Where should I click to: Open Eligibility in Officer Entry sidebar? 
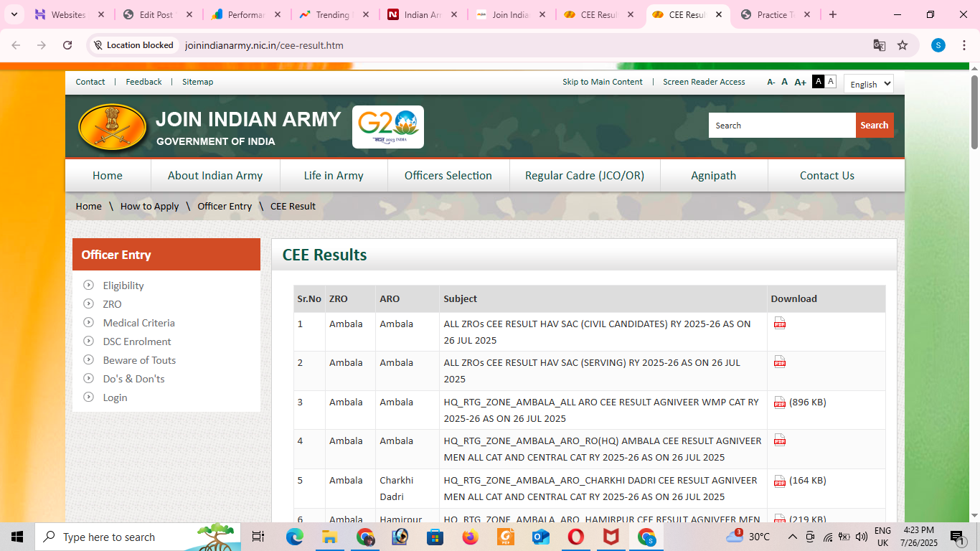pos(123,286)
